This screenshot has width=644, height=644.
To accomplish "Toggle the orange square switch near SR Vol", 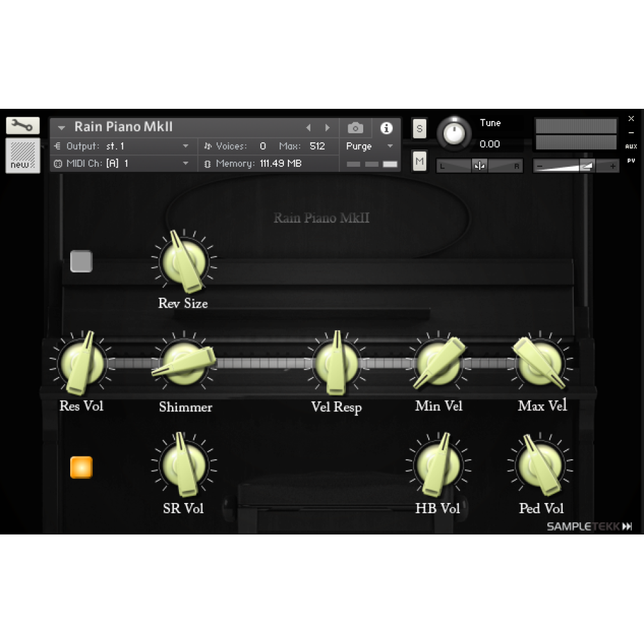I will [81, 467].
